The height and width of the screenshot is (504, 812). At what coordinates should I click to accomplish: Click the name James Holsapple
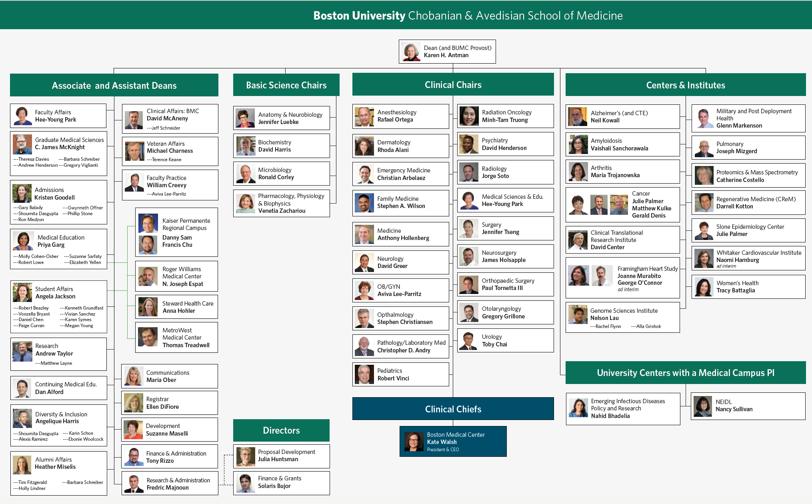tap(504, 260)
